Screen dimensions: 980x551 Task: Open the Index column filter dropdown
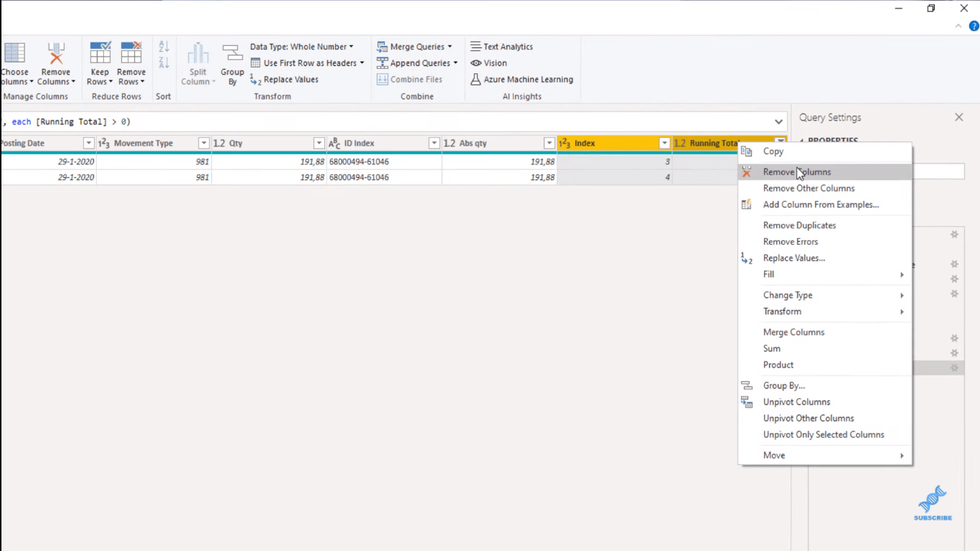pos(664,143)
